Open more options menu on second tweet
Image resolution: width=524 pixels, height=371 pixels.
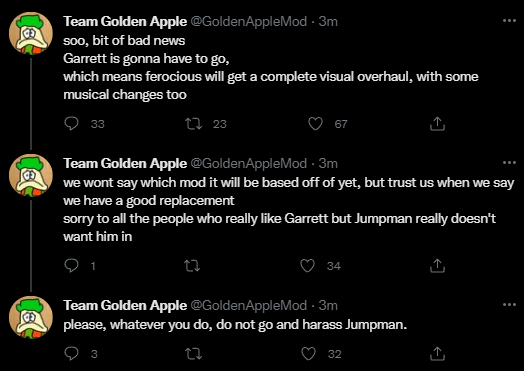tap(509, 163)
